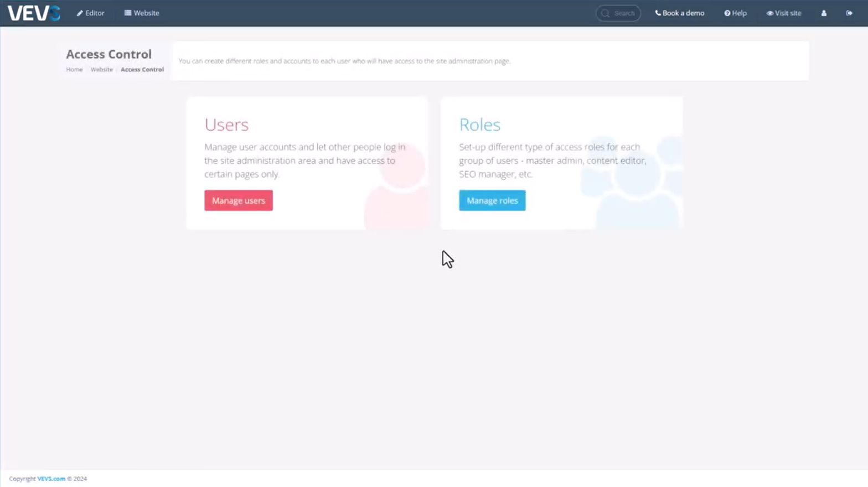Click the eye icon to visit site
Screen dimensions: 868x487
click(x=769, y=13)
